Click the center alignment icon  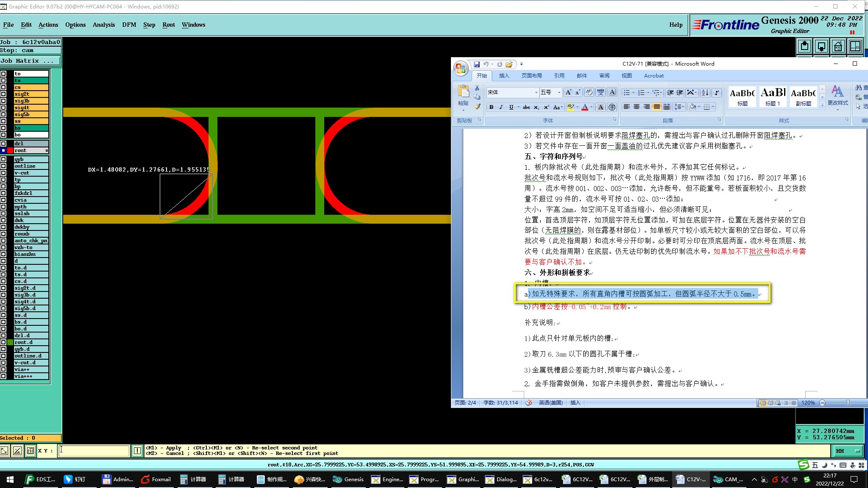pos(637,107)
